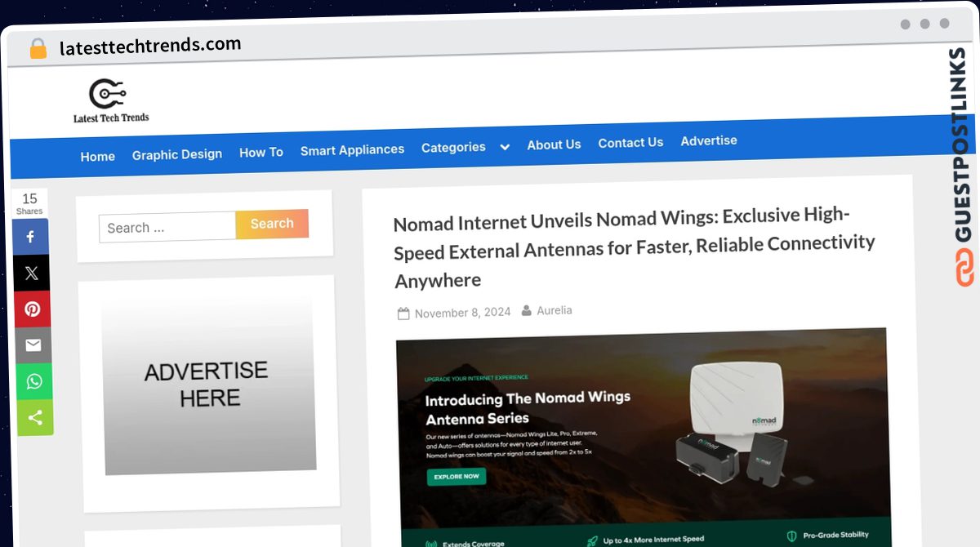Open the Nomad Wings featured image
This screenshot has width=980, height=547.
click(643, 437)
